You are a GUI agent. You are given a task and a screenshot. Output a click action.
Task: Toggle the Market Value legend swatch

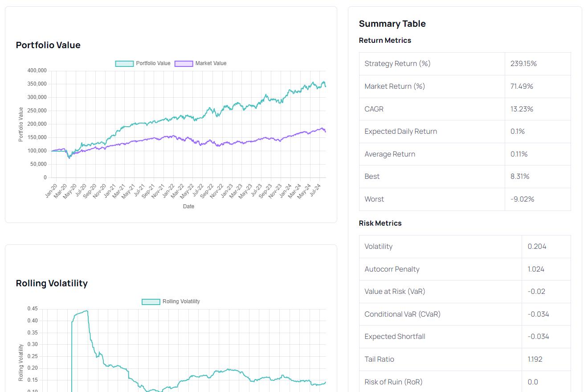point(184,63)
